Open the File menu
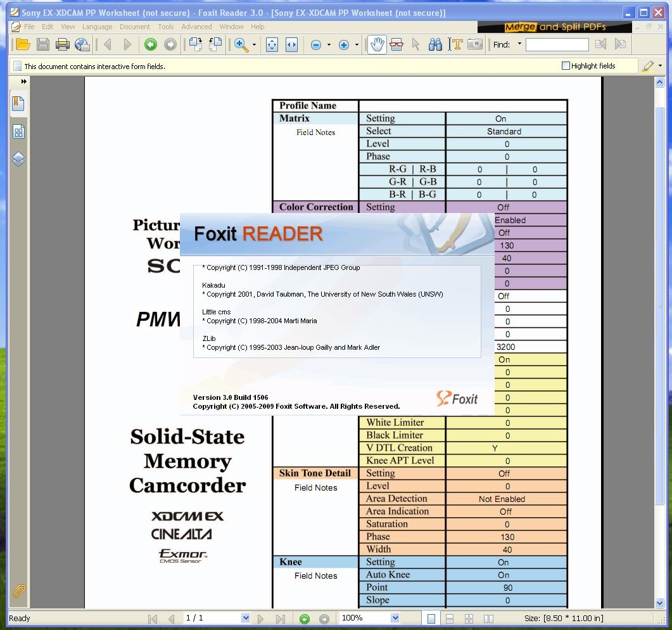Image resolution: width=672 pixels, height=630 pixels. pyautogui.click(x=29, y=27)
